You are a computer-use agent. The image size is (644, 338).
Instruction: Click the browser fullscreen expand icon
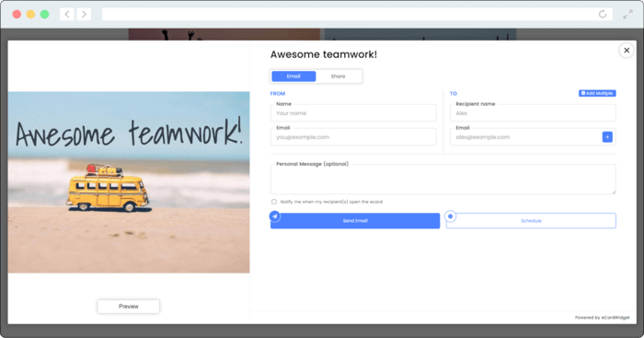click(627, 15)
